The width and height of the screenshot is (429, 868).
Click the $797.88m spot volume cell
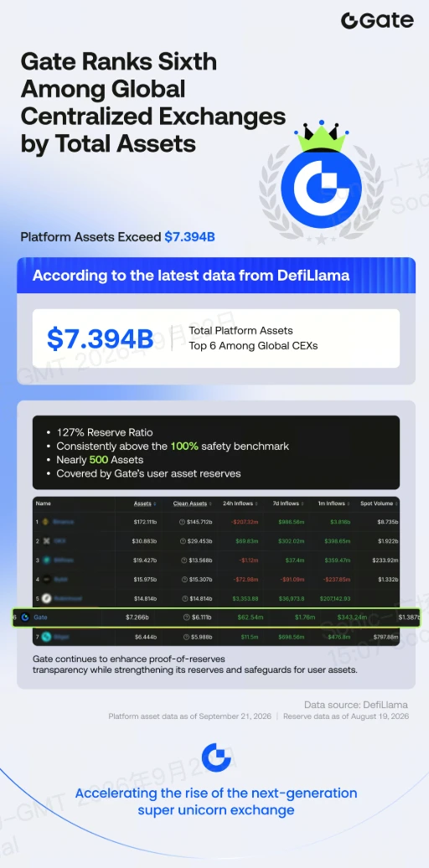[x=385, y=638]
